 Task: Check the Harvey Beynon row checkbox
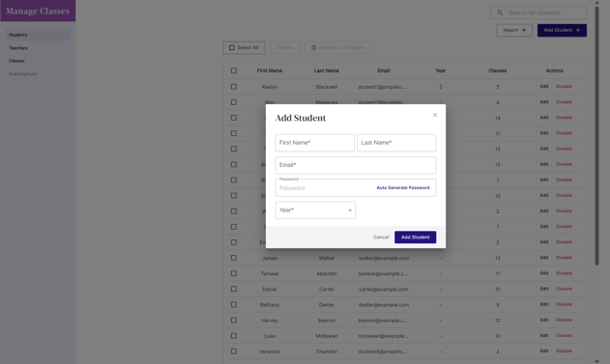[233, 321]
